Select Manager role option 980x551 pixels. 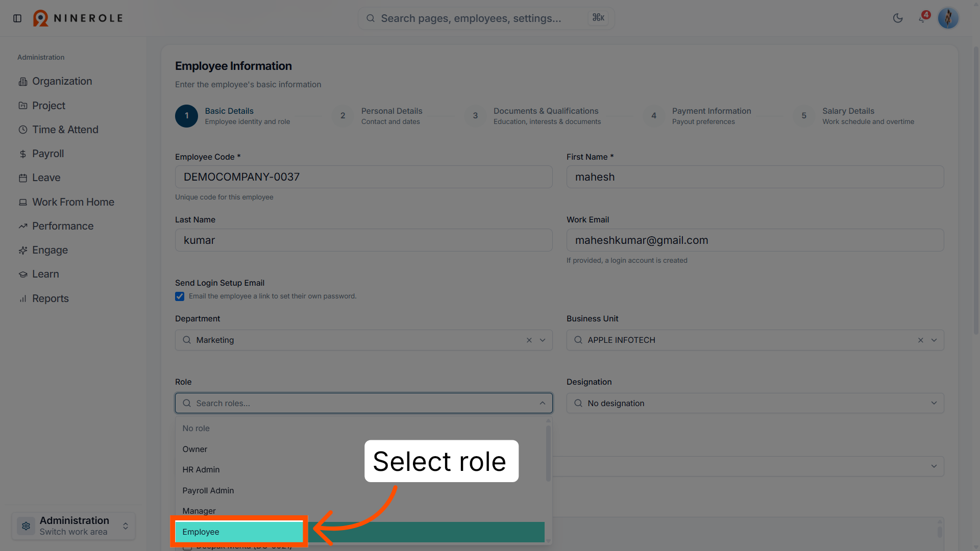360,511
